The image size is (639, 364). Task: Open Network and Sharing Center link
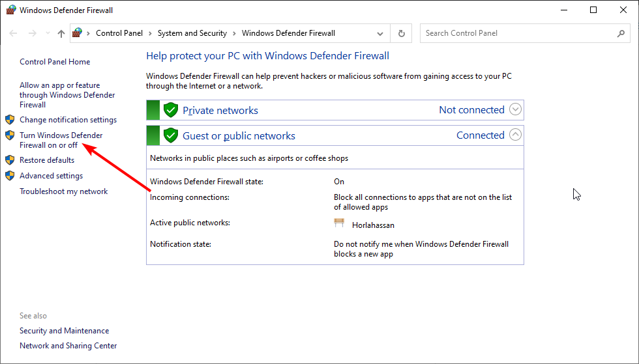[x=68, y=346]
